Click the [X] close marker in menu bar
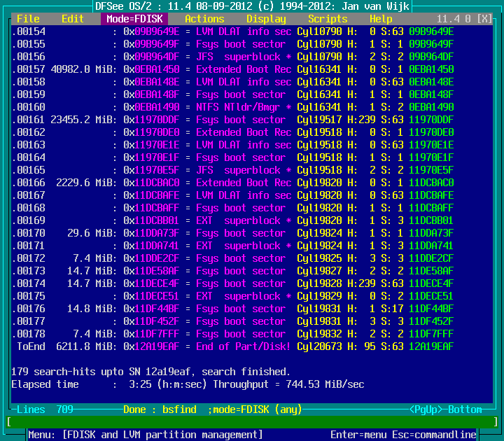 coord(483,19)
